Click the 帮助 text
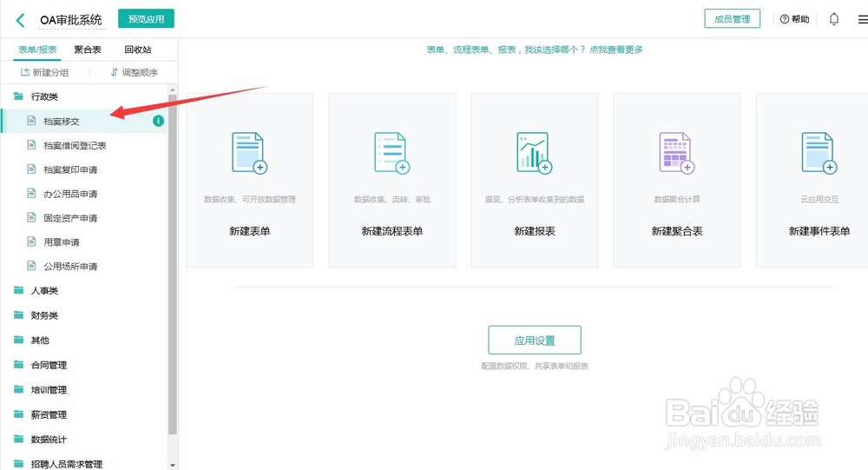 [800, 19]
